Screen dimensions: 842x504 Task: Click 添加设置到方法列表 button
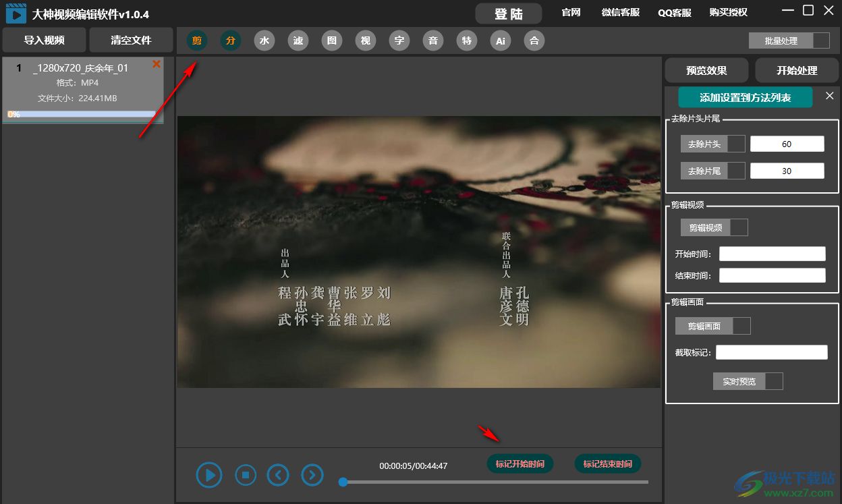click(x=745, y=97)
